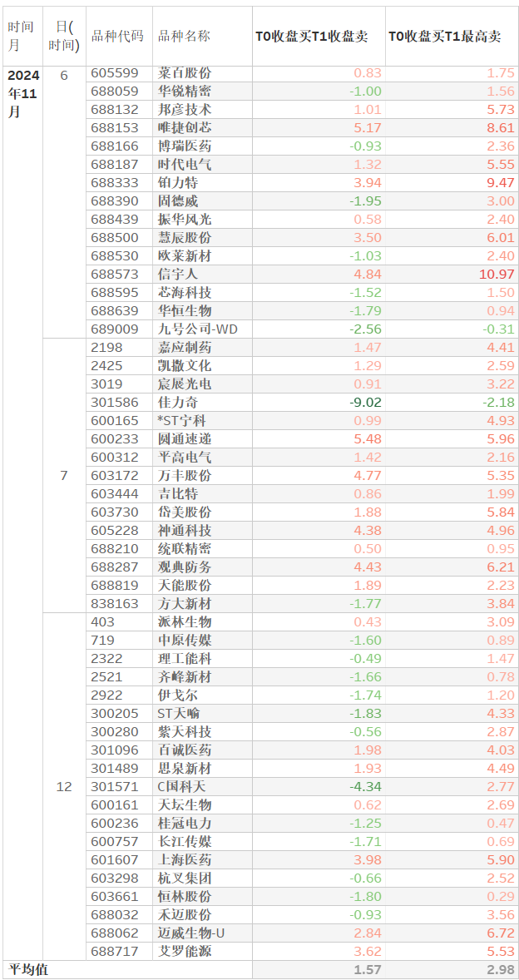Select the 莱百股份 name cell
The width and height of the screenshot is (519, 980).
[x=185, y=74]
